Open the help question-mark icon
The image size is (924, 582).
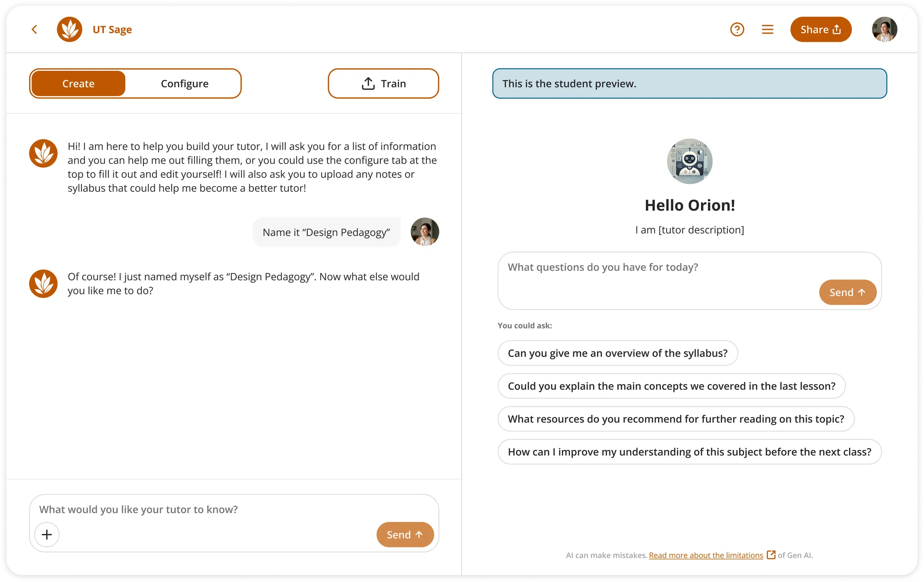click(x=737, y=29)
